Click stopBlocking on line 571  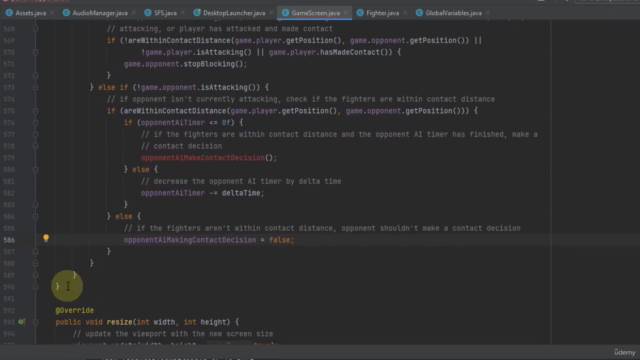pos(209,64)
